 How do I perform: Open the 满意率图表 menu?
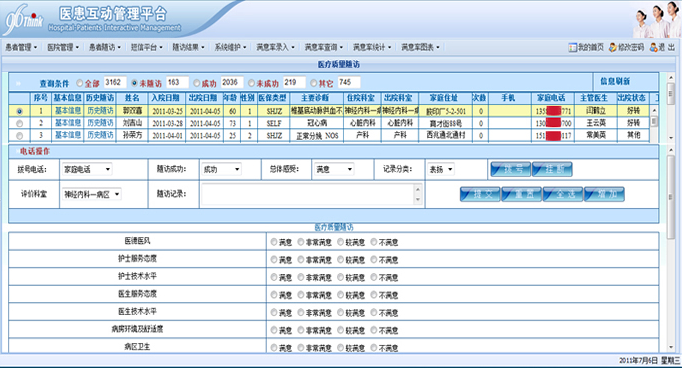click(x=420, y=47)
